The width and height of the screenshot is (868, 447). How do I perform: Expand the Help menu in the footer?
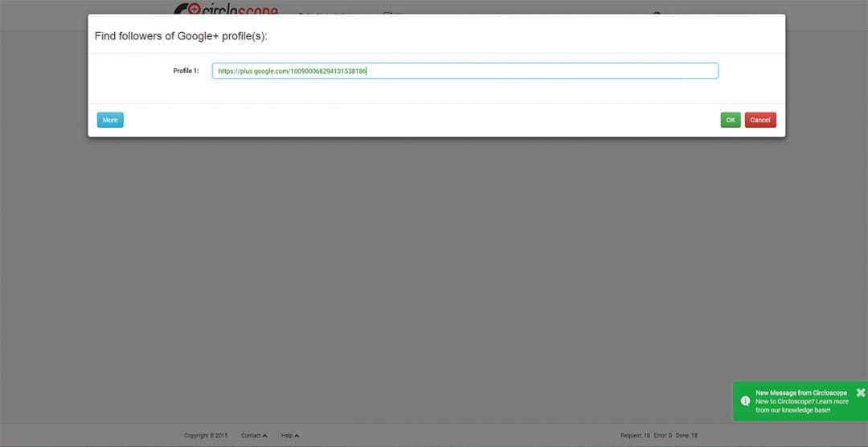289,436
